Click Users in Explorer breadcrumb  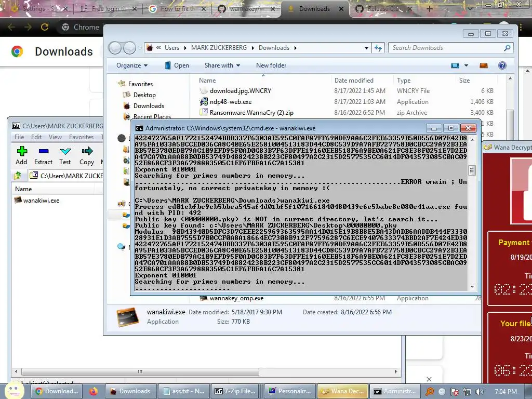point(172,48)
